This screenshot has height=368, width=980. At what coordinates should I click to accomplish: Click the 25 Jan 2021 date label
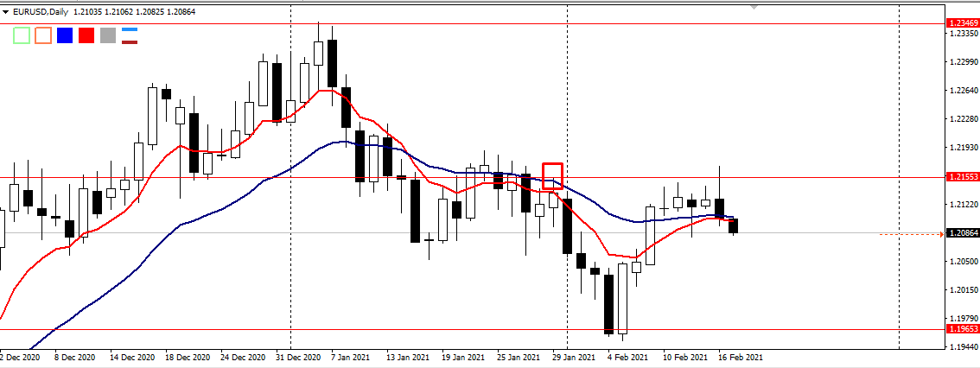tap(519, 358)
